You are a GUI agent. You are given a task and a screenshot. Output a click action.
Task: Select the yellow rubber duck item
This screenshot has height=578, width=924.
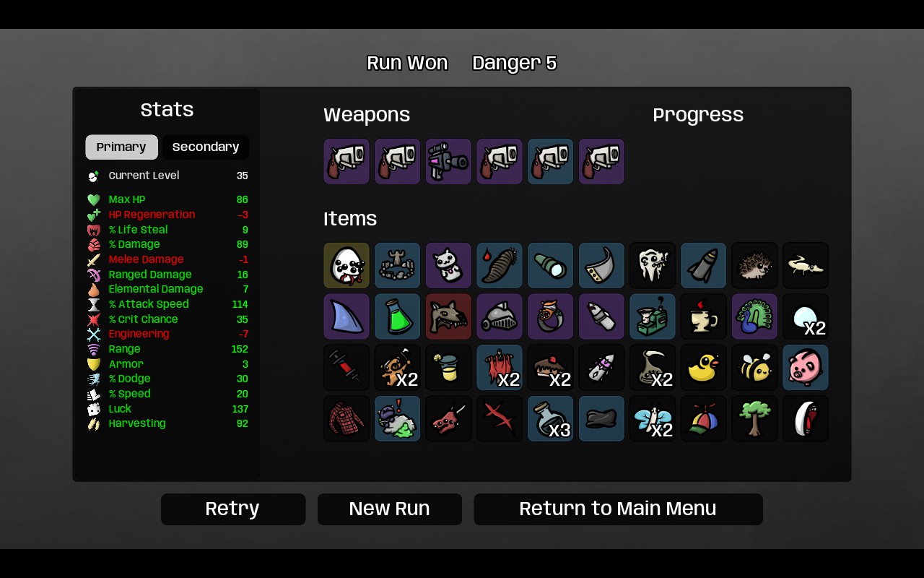pyautogui.click(x=703, y=367)
